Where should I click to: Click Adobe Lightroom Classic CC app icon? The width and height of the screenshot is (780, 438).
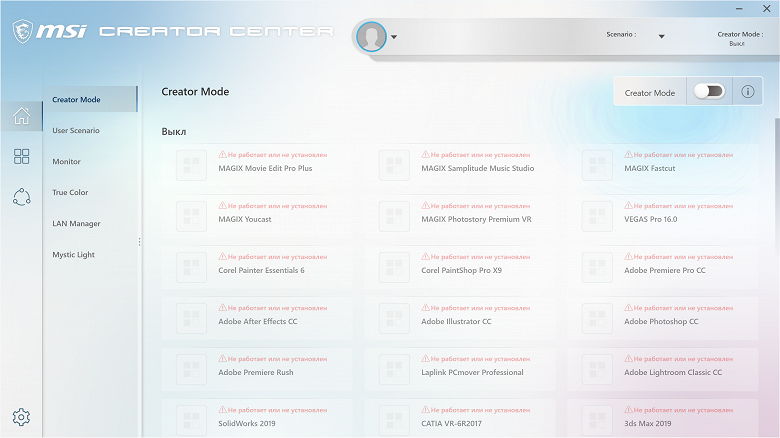597,369
